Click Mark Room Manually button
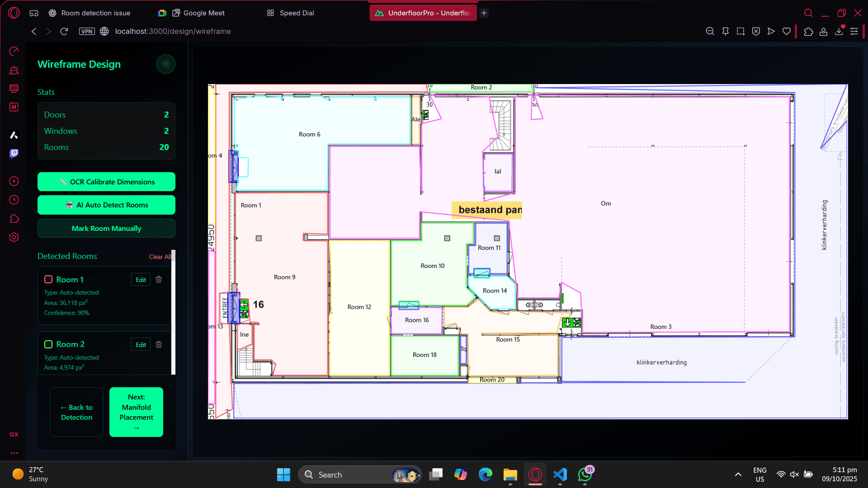Image resolution: width=868 pixels, height=488 pixels. [x=106, y=228]
